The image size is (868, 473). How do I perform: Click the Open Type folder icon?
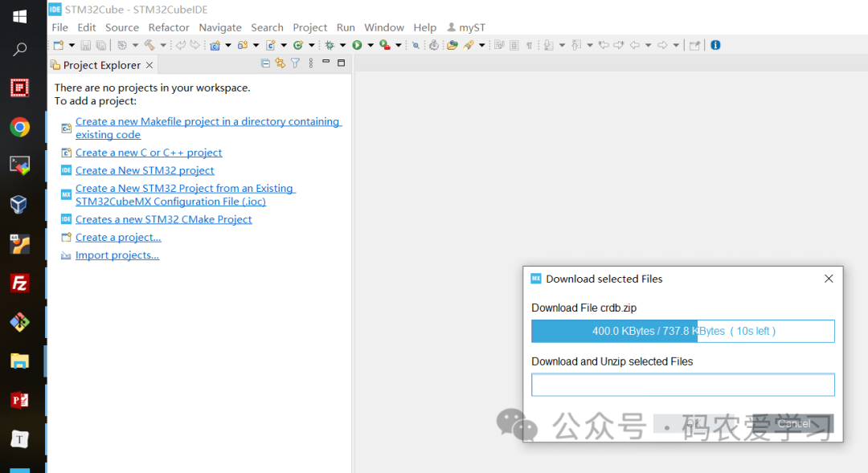(452, 45)
